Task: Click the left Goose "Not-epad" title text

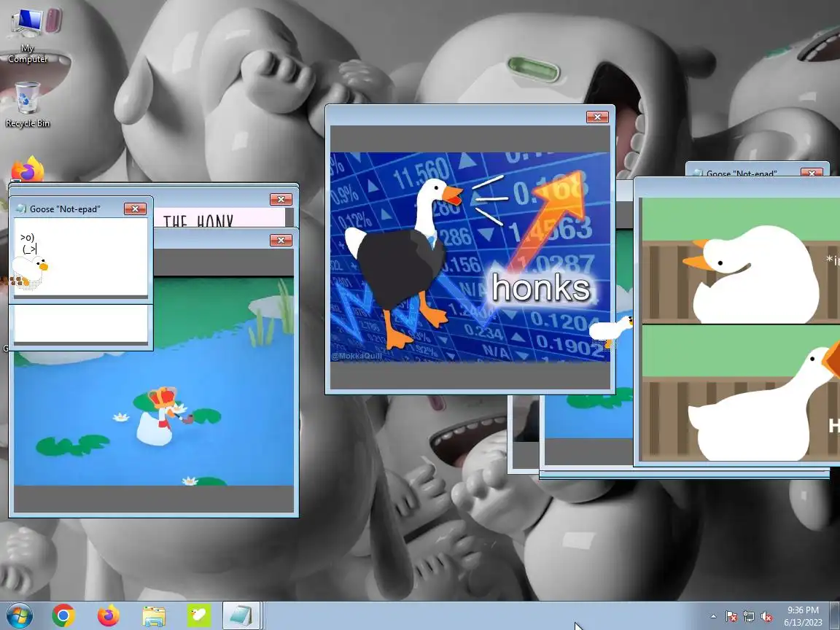Action: pyautogui.click(x=65, y=209)
